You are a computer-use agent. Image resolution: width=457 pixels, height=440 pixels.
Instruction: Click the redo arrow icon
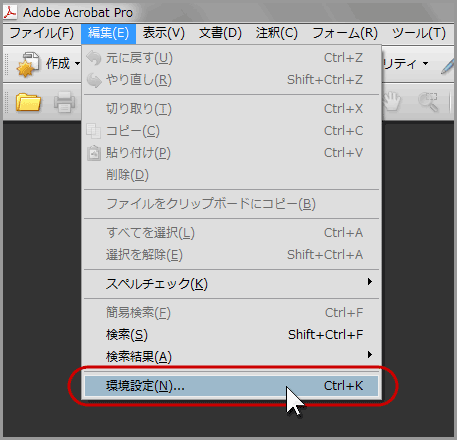coord(94,80)
